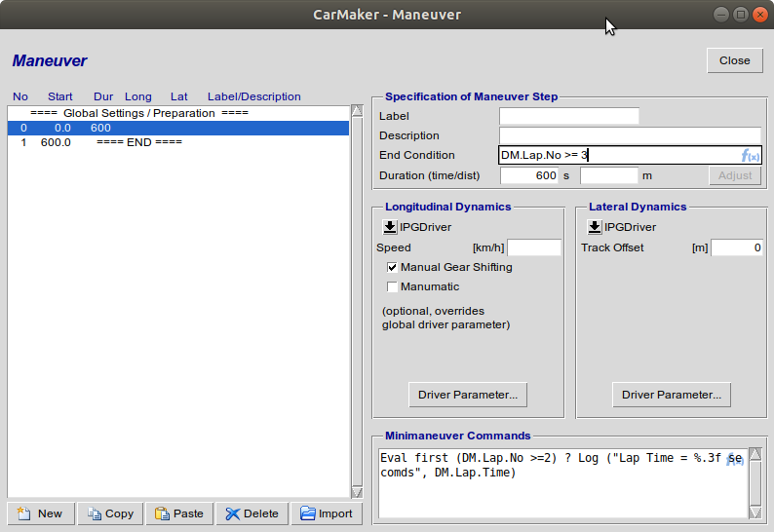Import a maneuver via Import button
Image resolution: width=774 pixels, height=532 pixels.
point(327,513)
